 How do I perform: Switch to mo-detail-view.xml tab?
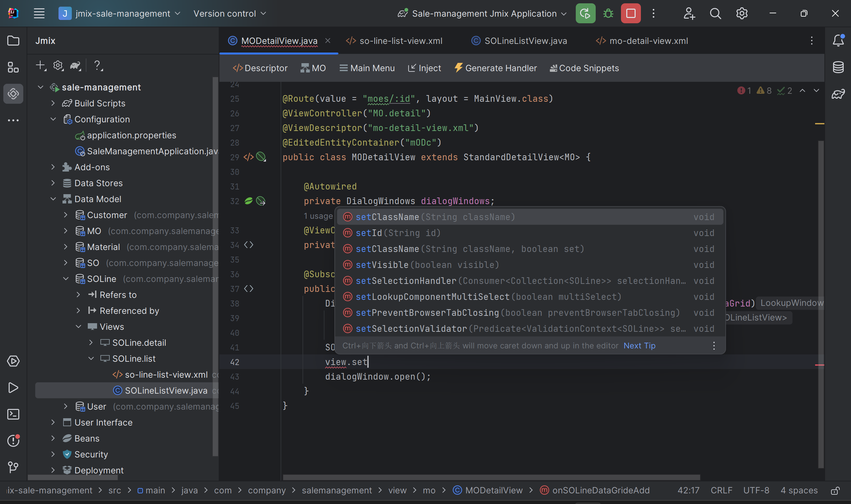click(642, 41)
